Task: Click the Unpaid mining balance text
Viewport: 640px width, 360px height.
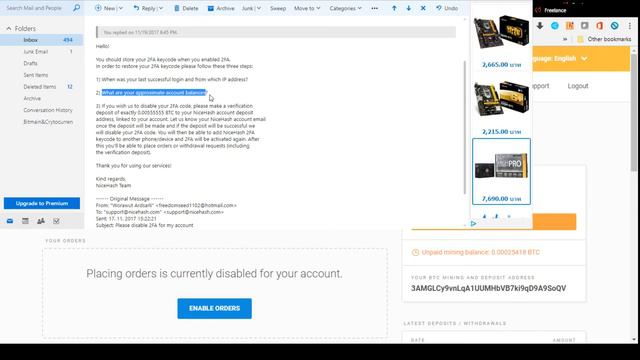Action: coord(480,252)
